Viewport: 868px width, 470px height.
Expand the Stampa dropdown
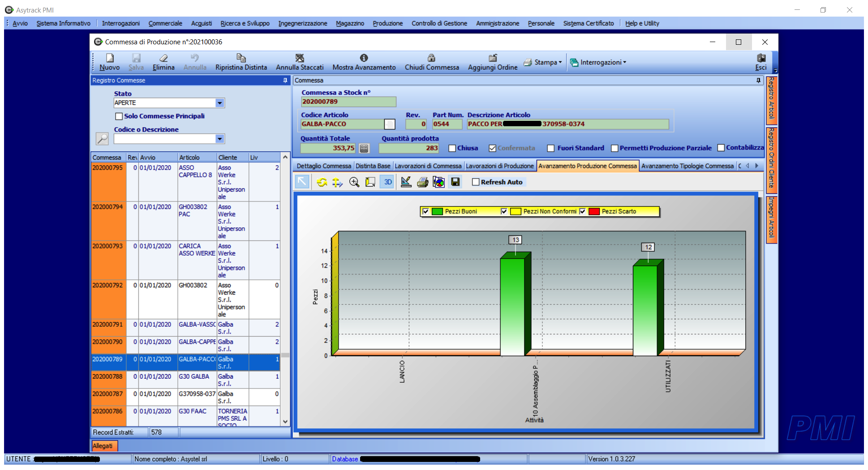click(x=560, y=62)
